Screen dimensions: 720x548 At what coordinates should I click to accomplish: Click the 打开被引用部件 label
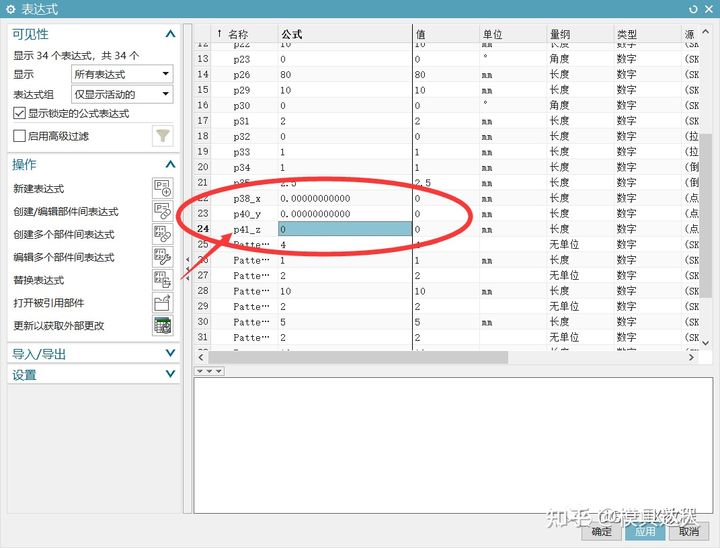pyautogui.click(x=49, y=303)
